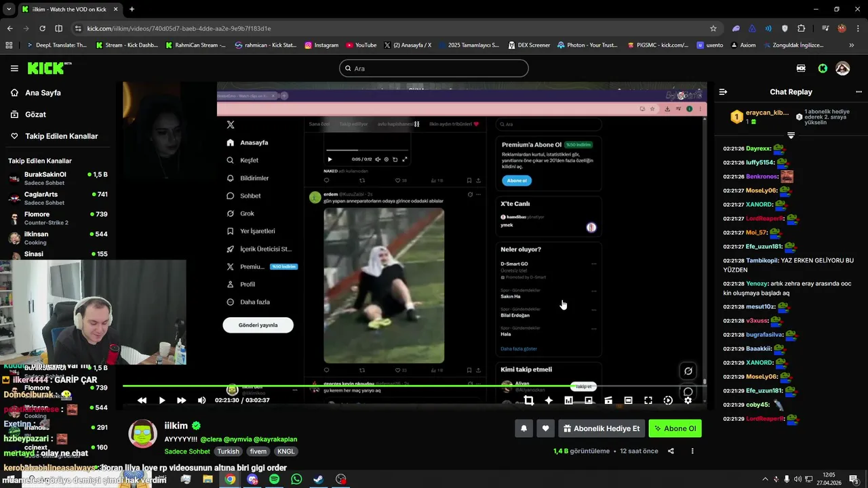Image resolution: width=868 pixels, height=488 pixels.
Task: Share the video via share icon
Action: [671, 451]
